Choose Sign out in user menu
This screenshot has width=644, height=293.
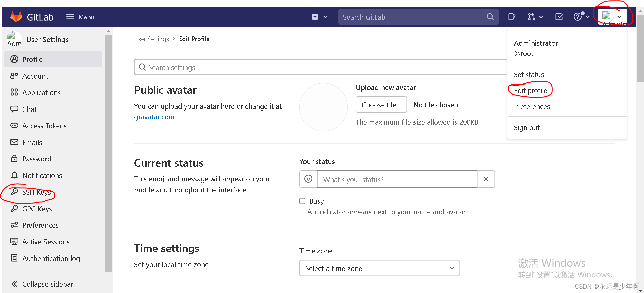[x=527, y=128]
